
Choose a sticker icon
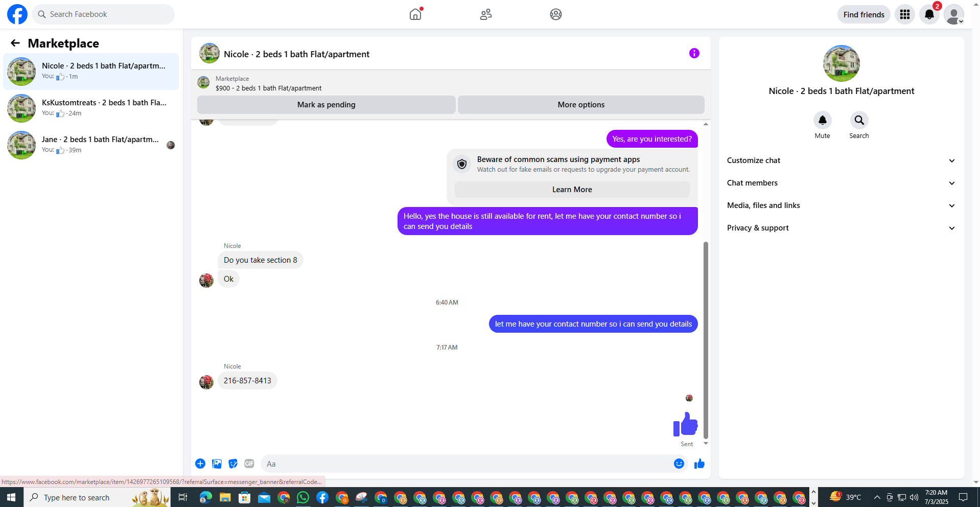click(233, 464)
